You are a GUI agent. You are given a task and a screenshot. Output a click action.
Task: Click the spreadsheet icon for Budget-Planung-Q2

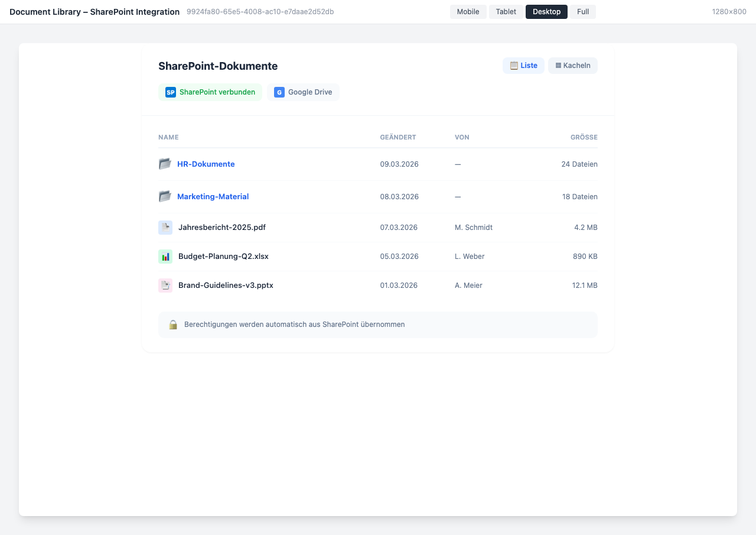pos(165,256)
